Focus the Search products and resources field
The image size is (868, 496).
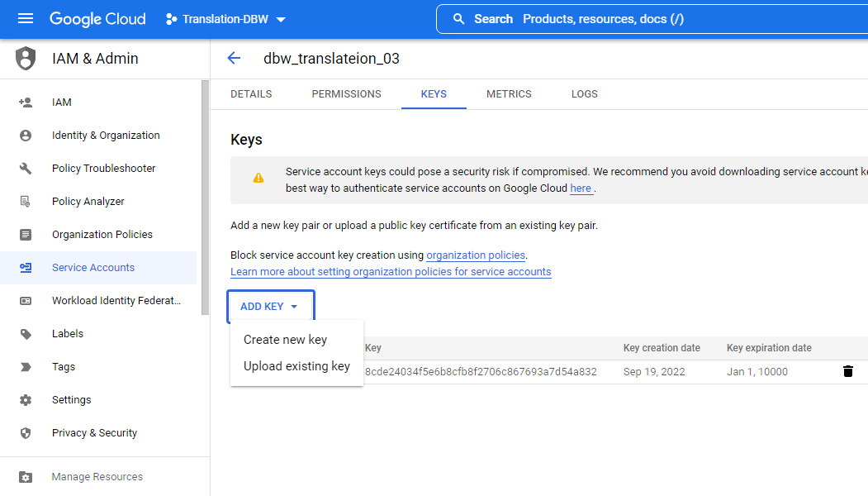coord(653,19)
